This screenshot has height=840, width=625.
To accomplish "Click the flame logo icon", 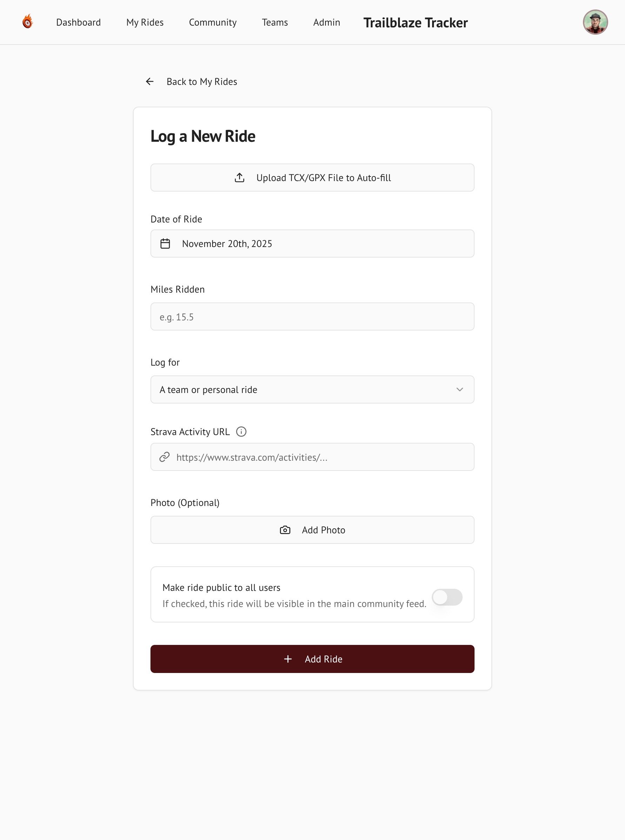I will (28, 22).
